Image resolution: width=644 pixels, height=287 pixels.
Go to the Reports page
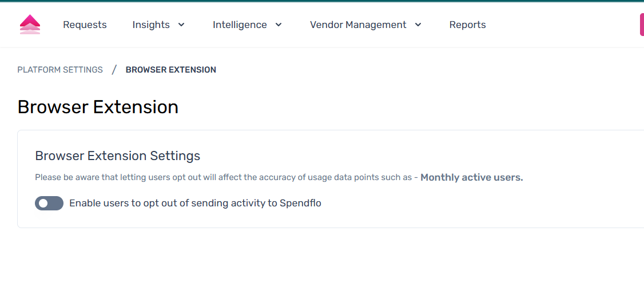467,25
